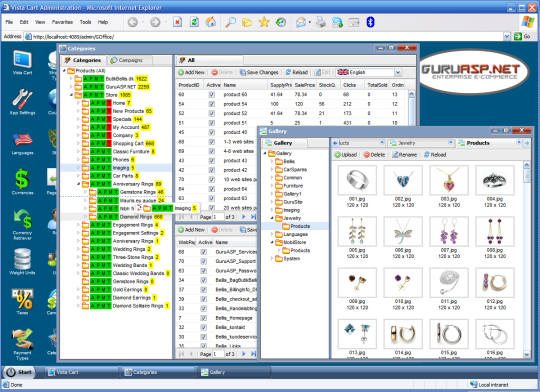The height and width of the screenshot is (392, 540).
Task: Click Save Changes in products toolbar
Action: 259,72
